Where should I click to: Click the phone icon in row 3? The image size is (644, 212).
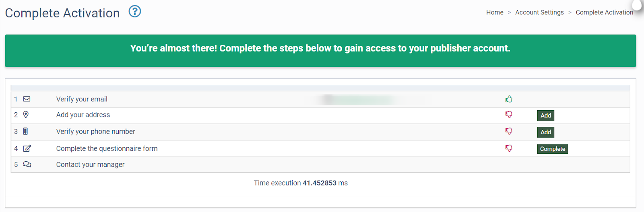click(25, 131)
